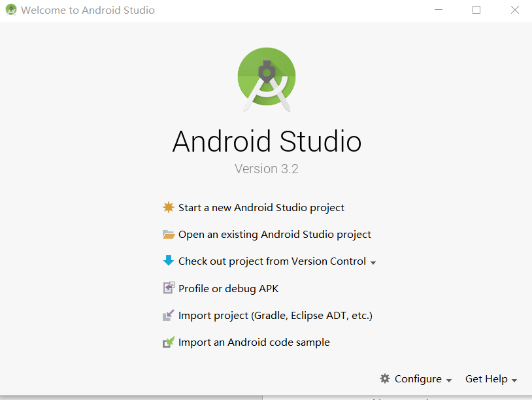Click the Android Studio heading text
Viewport: 532px width, 400px height.
(267, 141)
